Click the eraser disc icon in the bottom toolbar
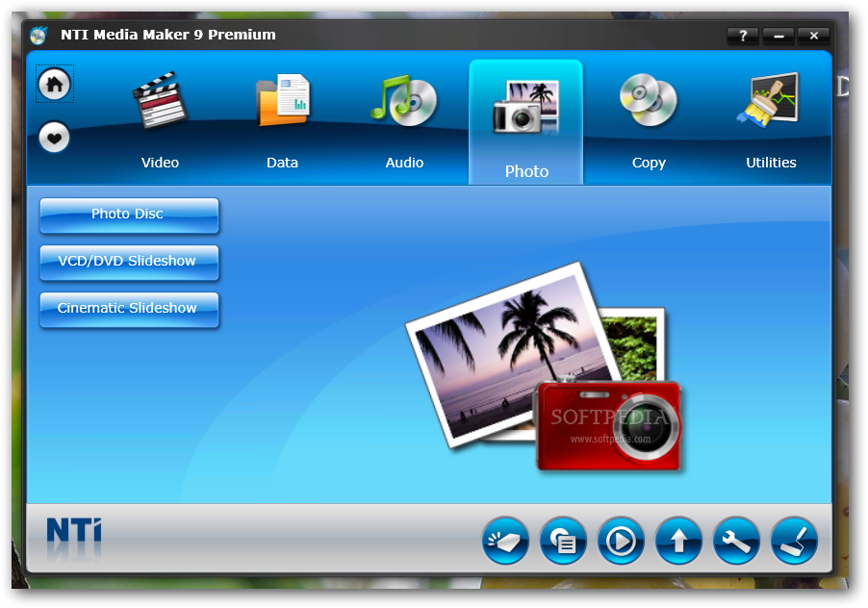The image size is (868, 608). (x=505, y=541)
